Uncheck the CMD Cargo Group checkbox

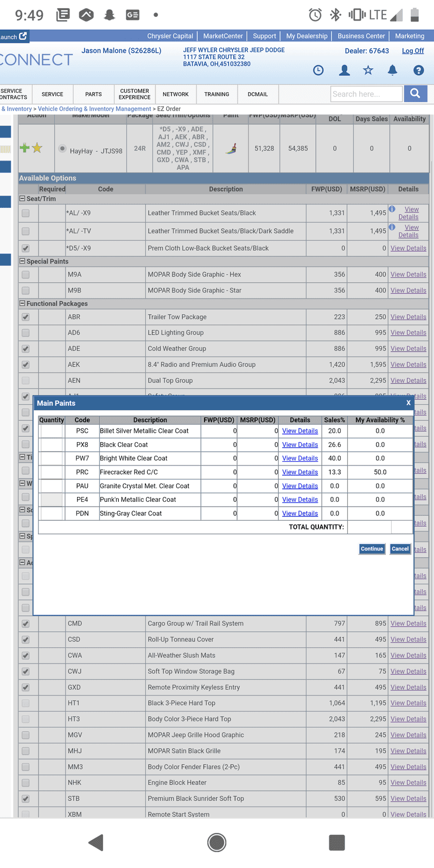coord(25,624)
